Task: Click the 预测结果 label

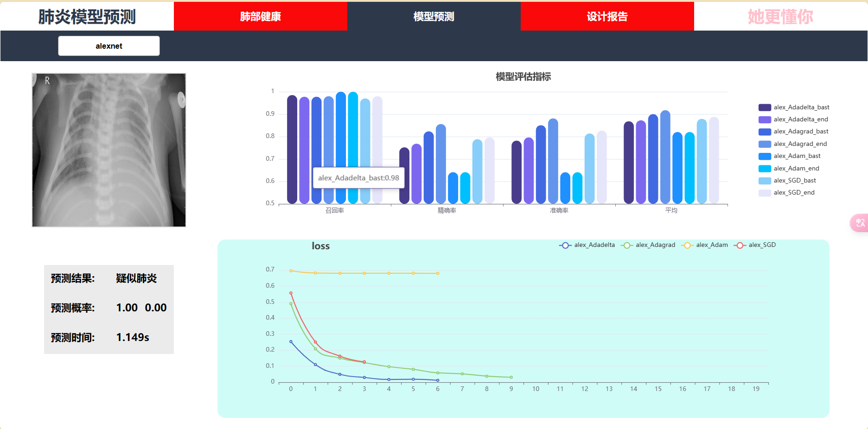Action: (x=73, y=278)
